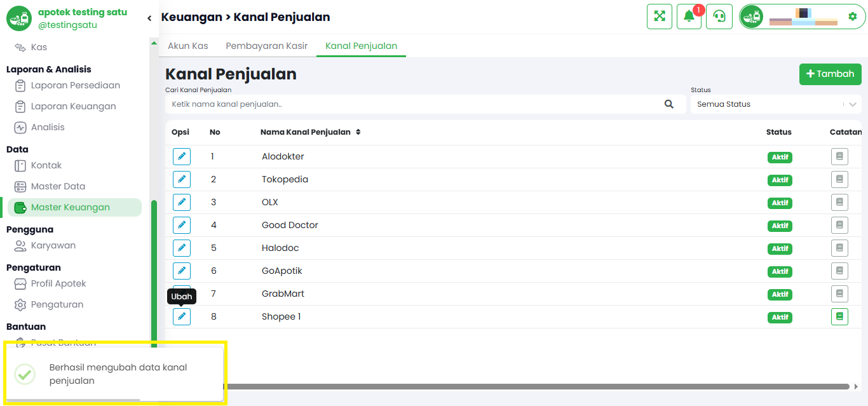
Task: Edit the Tokopedia sales channel row
Action: (182, 179)
